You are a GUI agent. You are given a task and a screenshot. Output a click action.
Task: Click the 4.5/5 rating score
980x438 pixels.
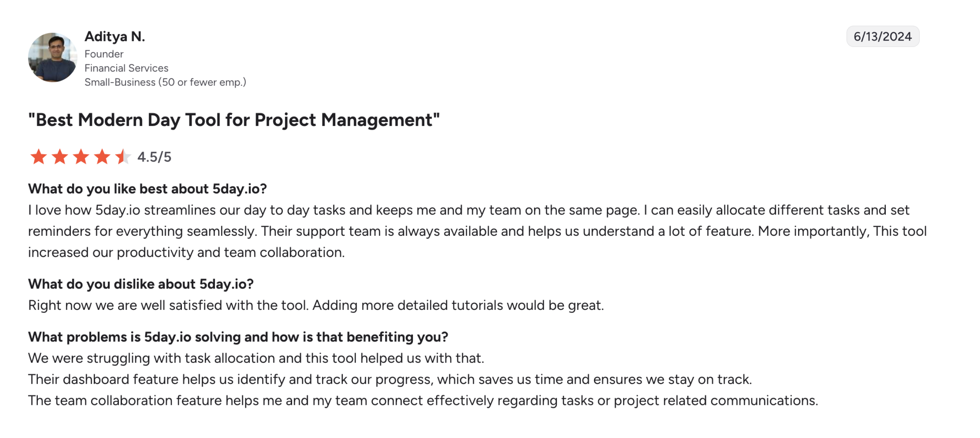pyautogui.click(x=154, y=157)
